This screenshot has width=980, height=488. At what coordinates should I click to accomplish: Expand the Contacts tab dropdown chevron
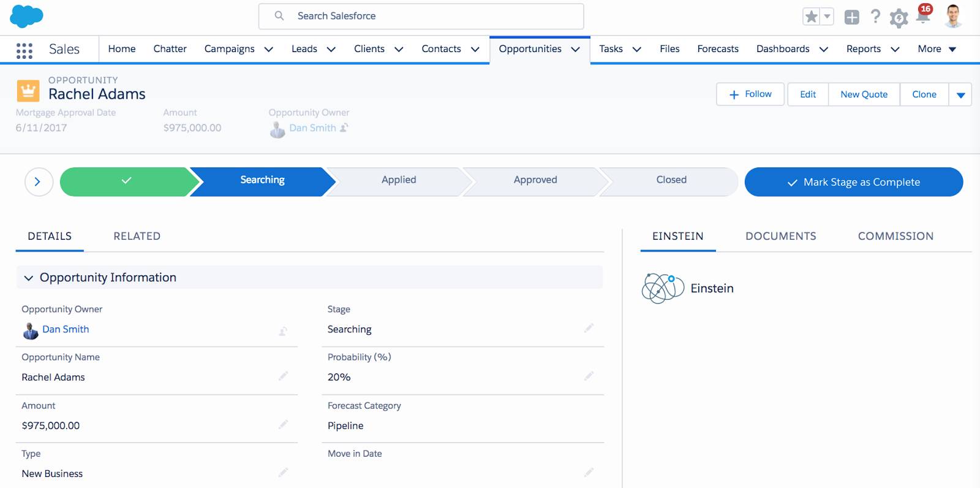pyautogui.click(x=475, y=50)
